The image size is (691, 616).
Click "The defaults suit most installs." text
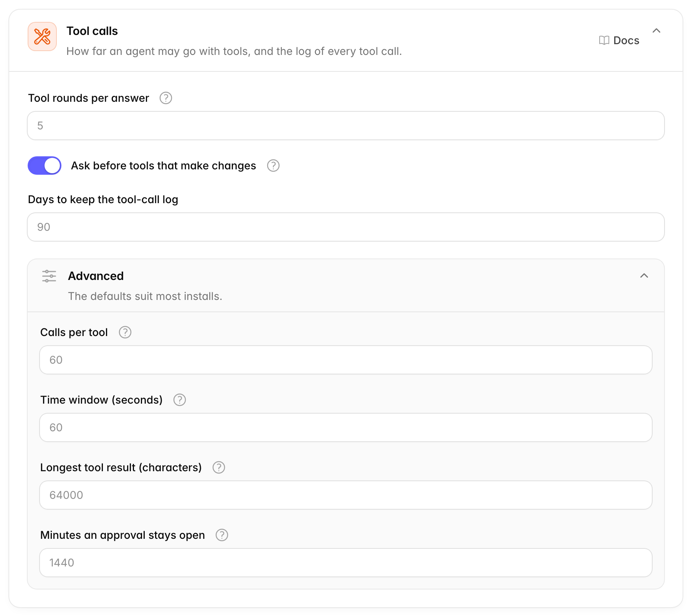(145, 296)
